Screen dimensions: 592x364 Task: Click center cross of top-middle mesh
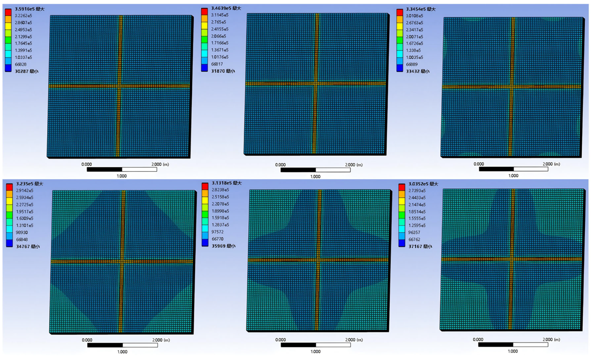click(316, 83)
